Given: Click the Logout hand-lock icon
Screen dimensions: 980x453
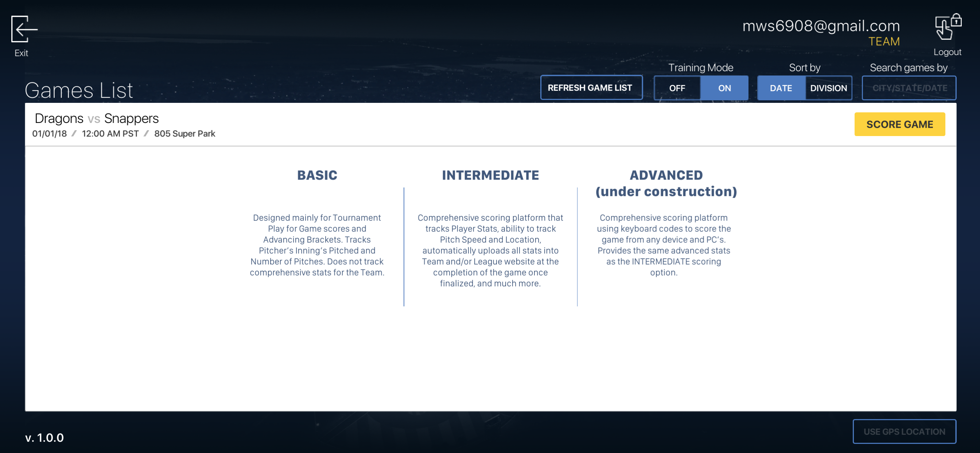Looking at the screenshot, I should pyautogui.click(x=947, y=27).
